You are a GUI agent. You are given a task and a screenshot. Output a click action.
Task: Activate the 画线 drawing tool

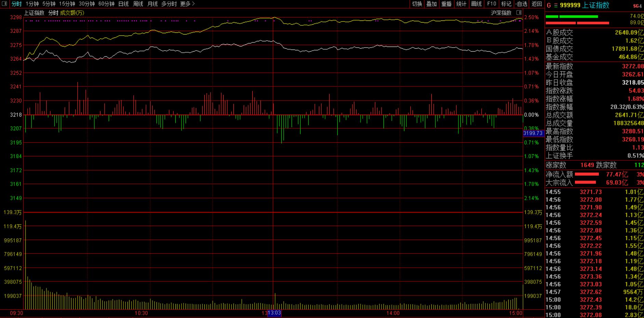476,4
